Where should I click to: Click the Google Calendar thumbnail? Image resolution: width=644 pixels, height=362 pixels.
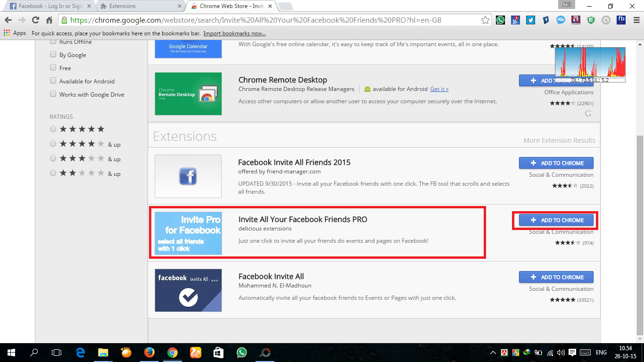[188, 49]
